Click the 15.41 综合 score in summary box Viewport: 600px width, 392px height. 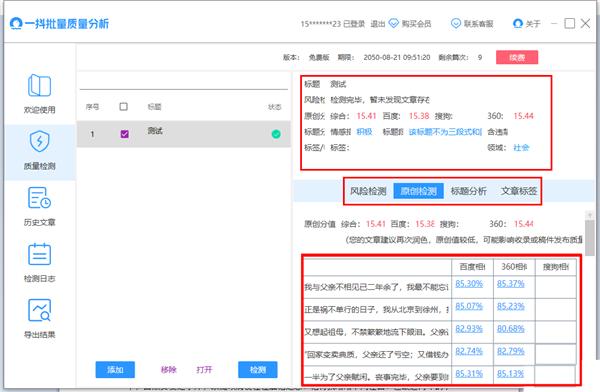[x=366, y=116]
